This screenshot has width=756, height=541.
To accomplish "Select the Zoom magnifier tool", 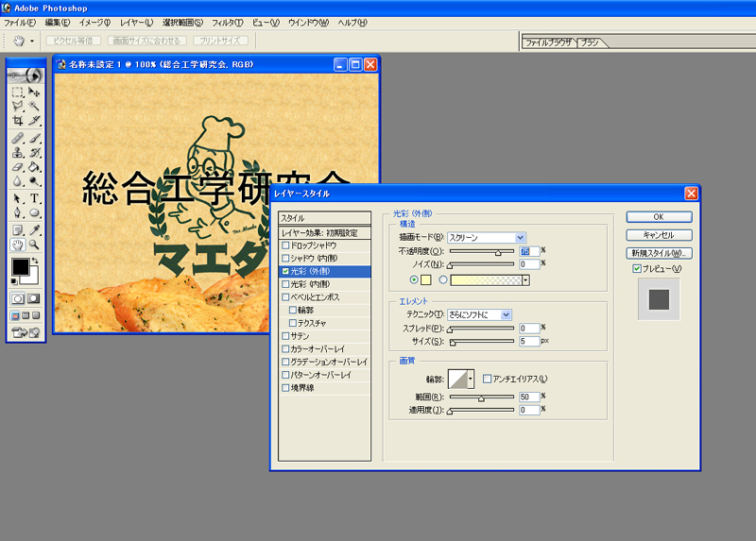I will pyautogui.click(x=34, y=245).
